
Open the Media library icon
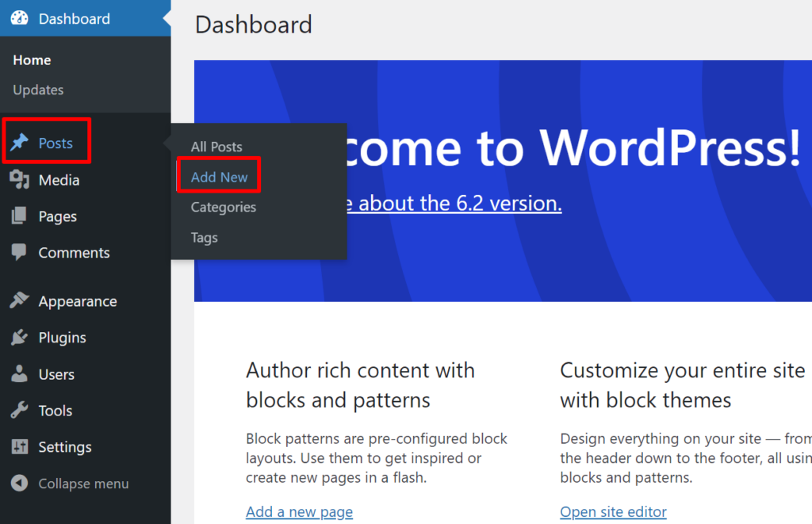pyautogui.click(x=21, y=180)
